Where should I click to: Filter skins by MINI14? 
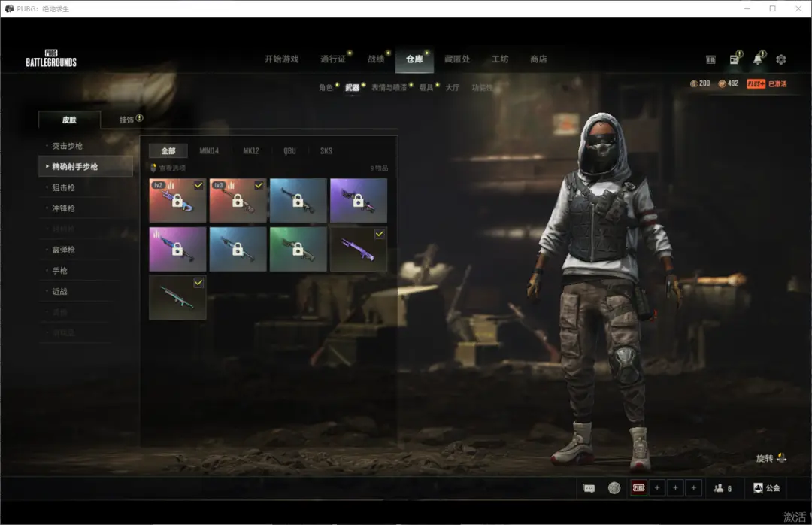click(x=209, y=151)
